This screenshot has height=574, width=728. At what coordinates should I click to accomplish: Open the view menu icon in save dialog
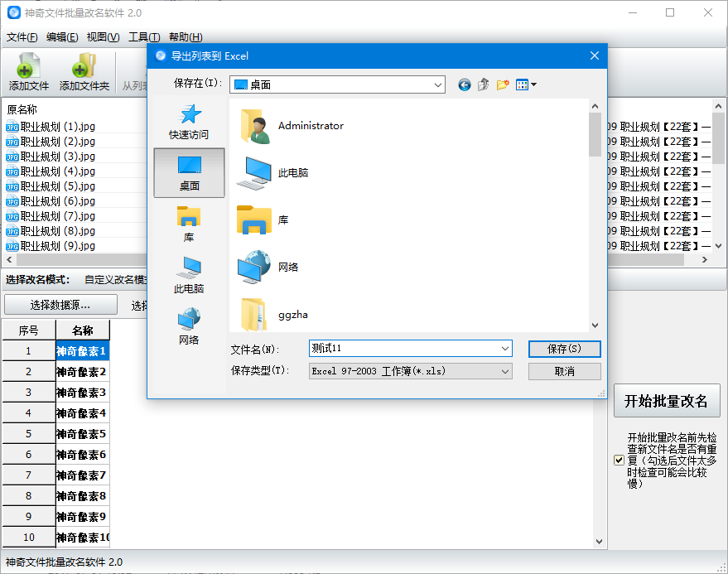click(526, 84)
